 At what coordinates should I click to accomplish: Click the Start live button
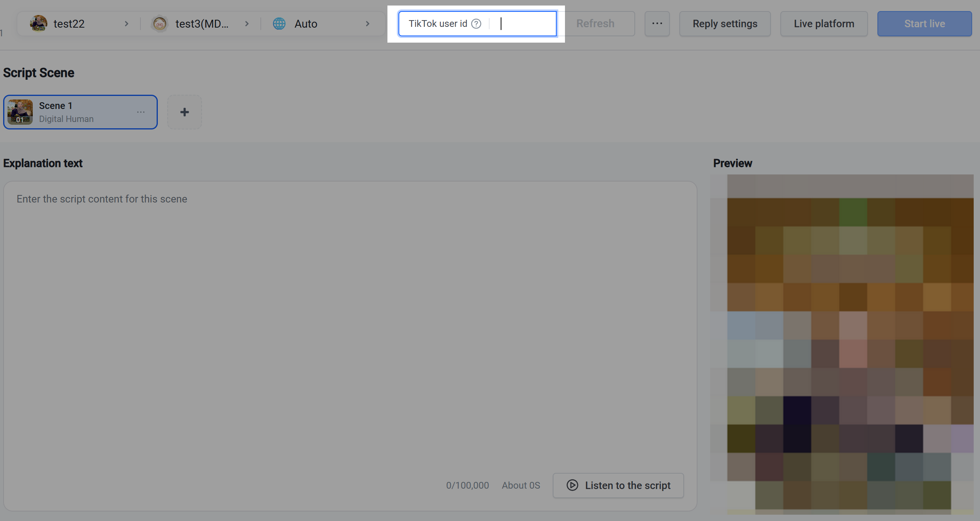point(924,24)
